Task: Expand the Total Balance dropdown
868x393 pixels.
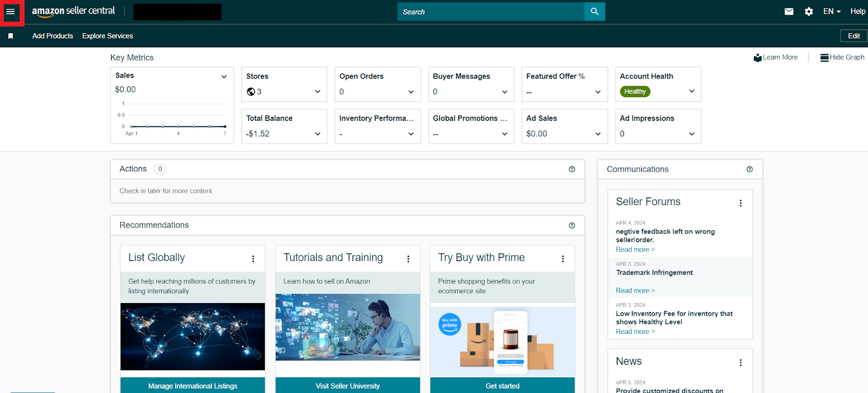Action: pyautogui.click(x=318, y=134)
